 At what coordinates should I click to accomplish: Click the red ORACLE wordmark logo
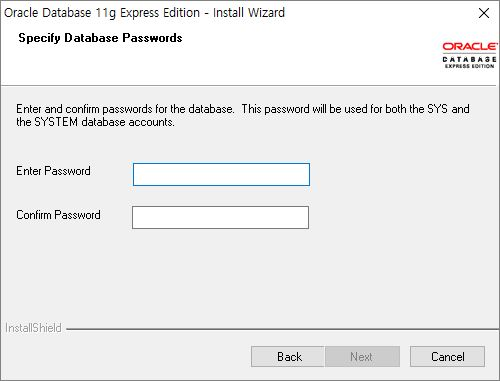click(x=469, y=46)
